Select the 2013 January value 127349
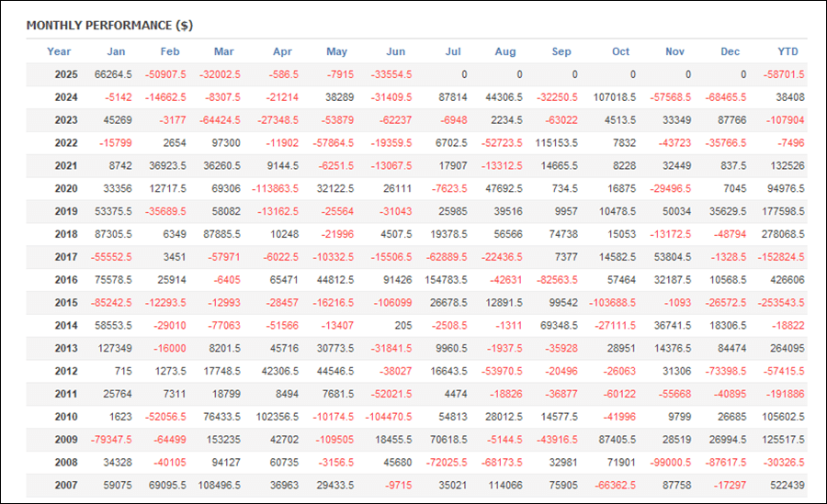Image resolution: width=827 pixels, height=504 pixels. [115, 349]
